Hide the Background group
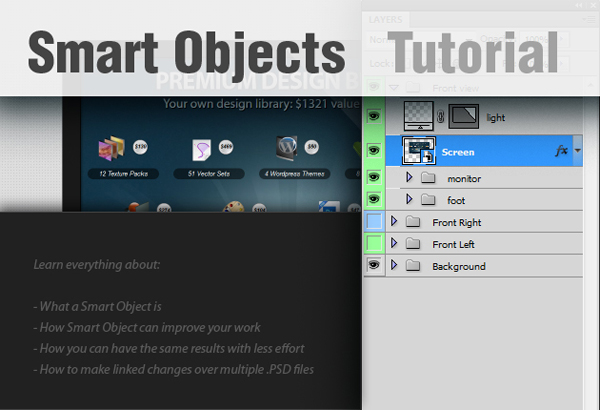 click(x=374, y=265)
